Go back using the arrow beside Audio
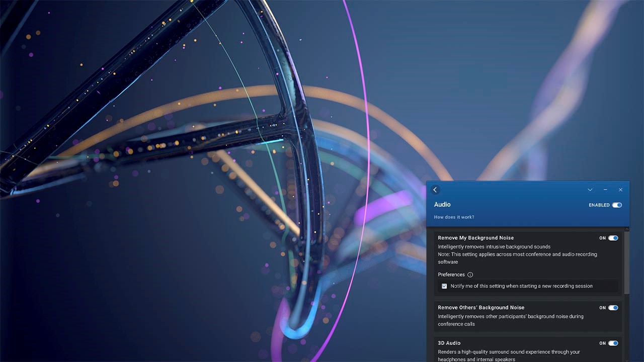 click(435, 190)
